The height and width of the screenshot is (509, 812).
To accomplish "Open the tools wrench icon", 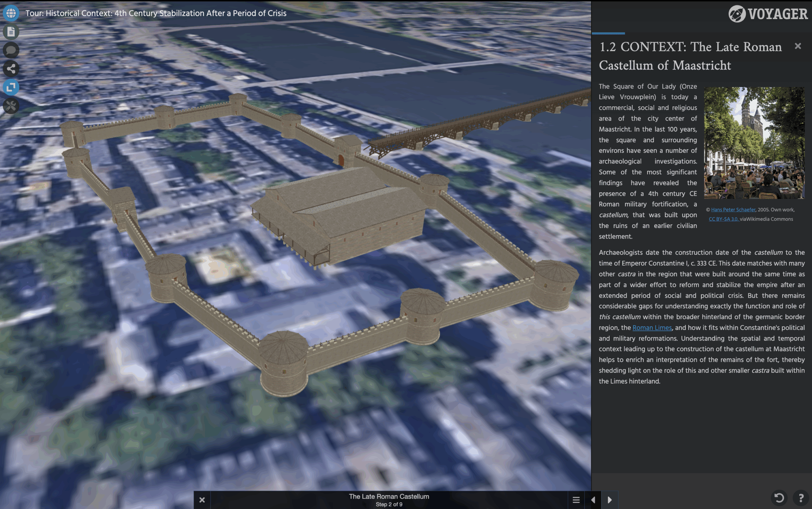I will coord(11,106).
